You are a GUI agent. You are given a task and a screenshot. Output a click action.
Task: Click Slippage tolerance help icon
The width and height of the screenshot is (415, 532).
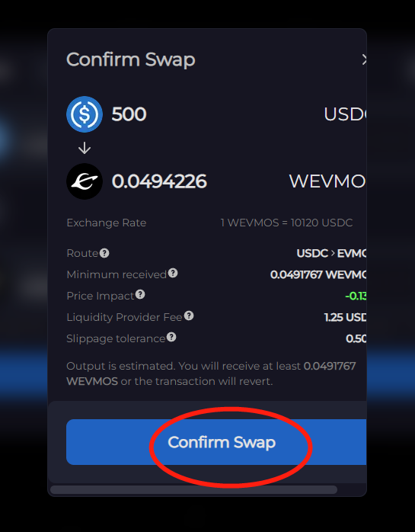[x=171, y=337]
